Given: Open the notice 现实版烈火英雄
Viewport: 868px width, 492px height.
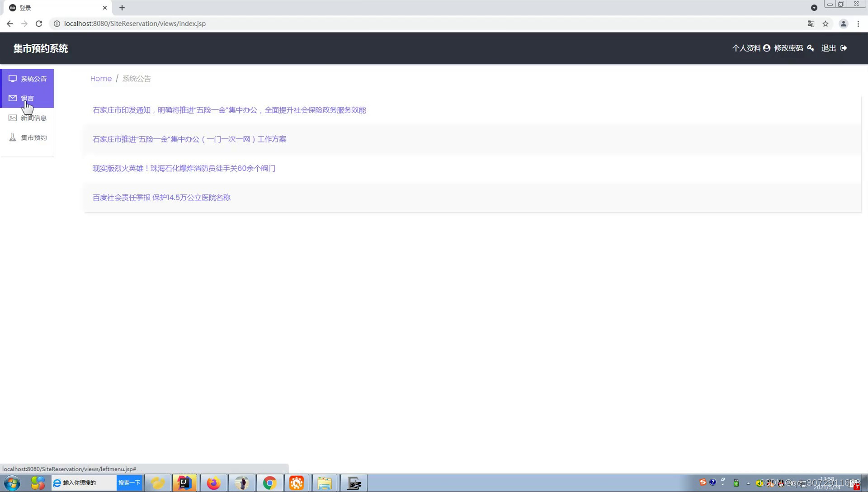Looking at the screenshot, I should click(x=184, y=168).
